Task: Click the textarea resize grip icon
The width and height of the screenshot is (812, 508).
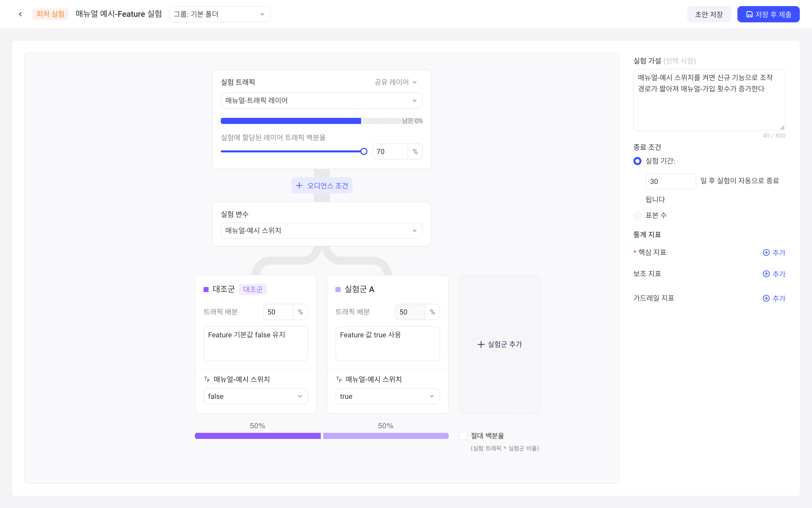Action: (782, 128)
